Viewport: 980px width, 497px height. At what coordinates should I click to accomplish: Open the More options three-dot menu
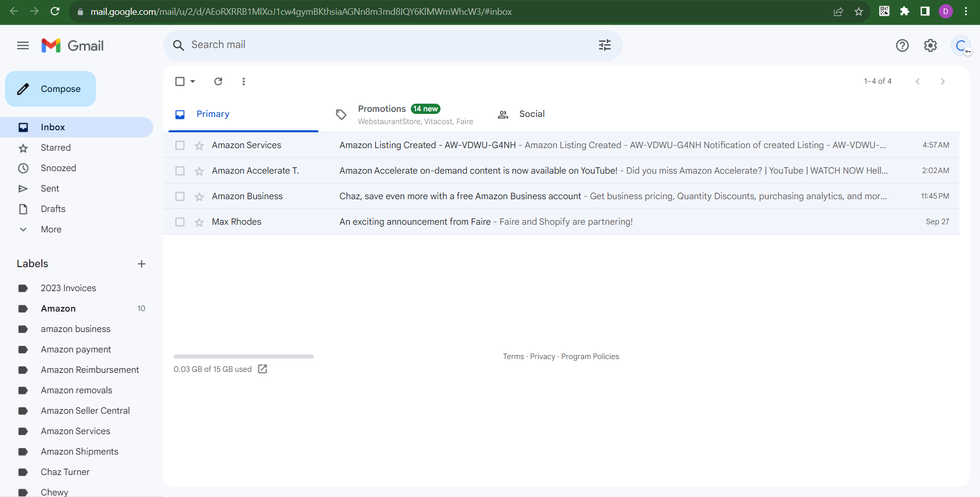243,81
